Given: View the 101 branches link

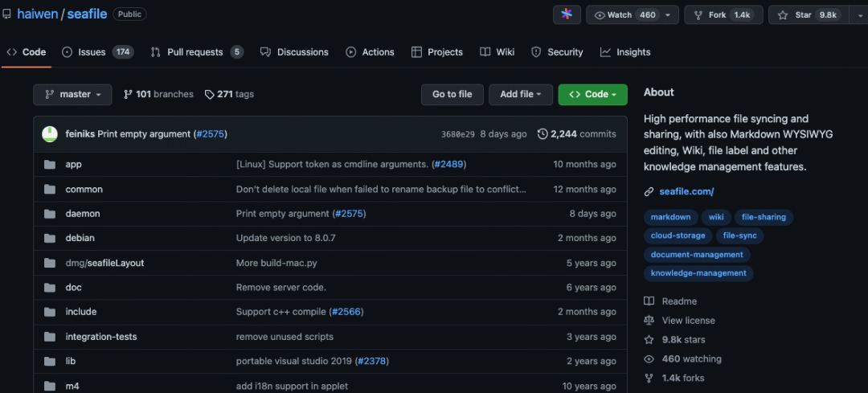Looking at the screenshot, I should 158,95.
